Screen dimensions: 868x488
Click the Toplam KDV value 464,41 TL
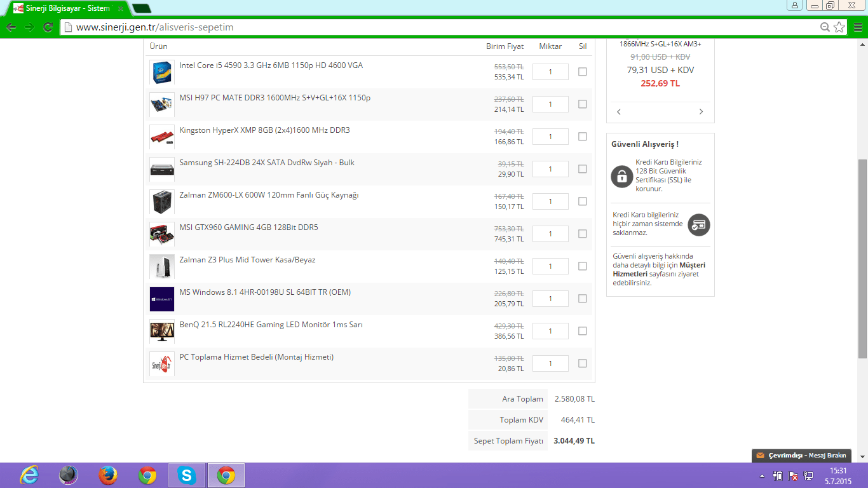tap(578, 420)
